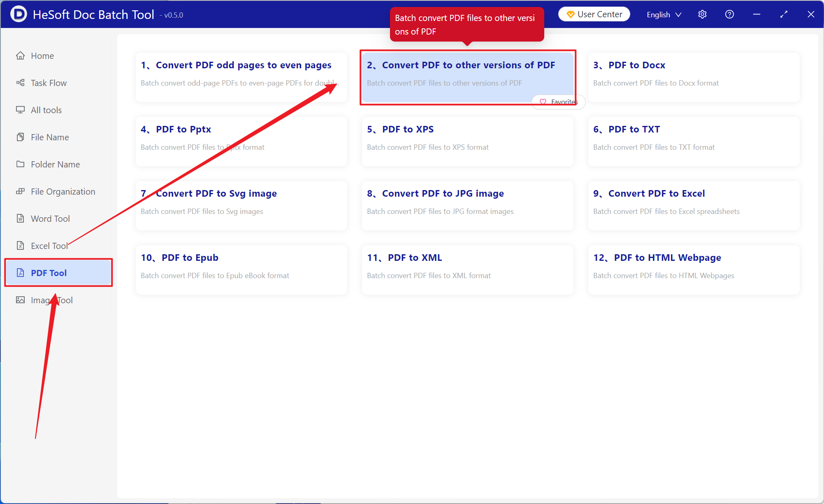Screen dimensions: 824x504
Task: Click 'Batch convert PDF files to XML format' text
Action: point(429,275)
